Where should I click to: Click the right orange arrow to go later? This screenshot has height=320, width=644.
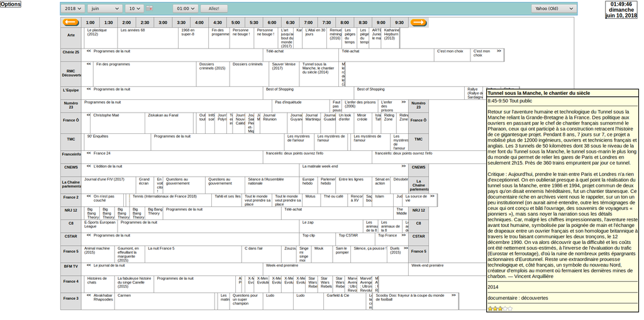418,23
